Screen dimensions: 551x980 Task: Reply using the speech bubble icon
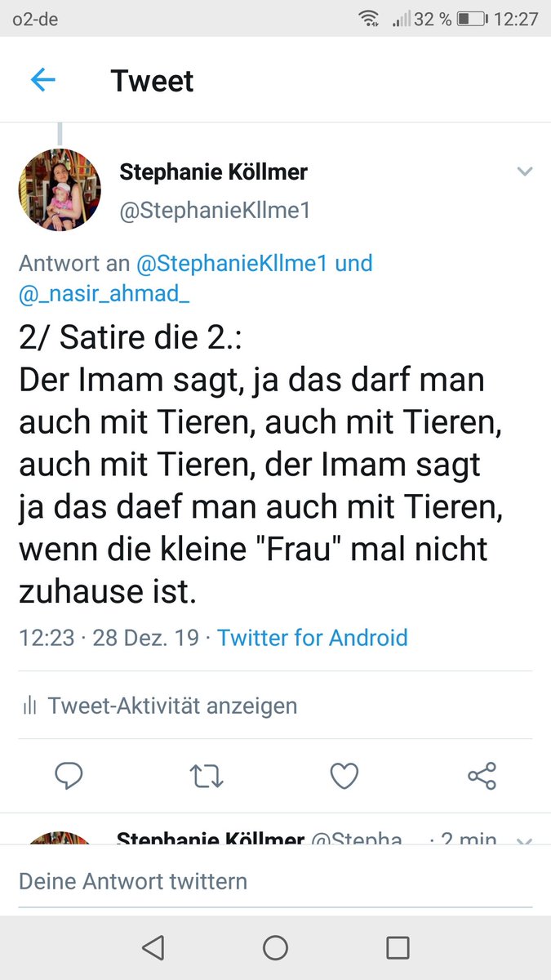[x=69, y=776]
